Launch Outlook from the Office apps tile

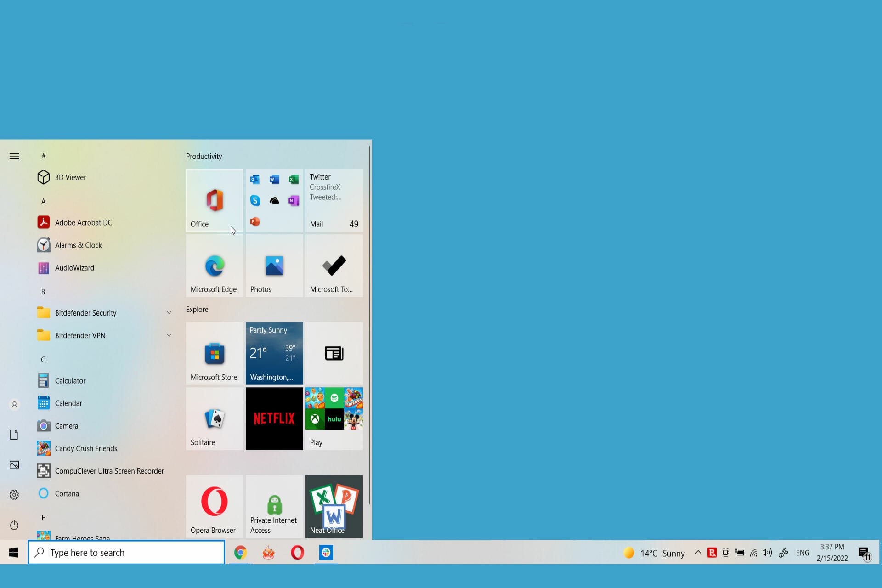point(255,179)
